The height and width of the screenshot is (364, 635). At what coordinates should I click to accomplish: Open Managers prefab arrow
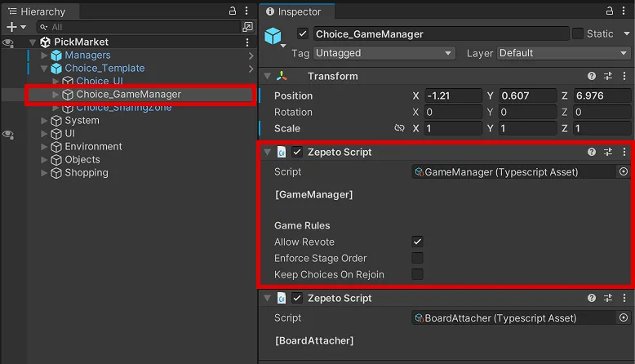[251, 55]
